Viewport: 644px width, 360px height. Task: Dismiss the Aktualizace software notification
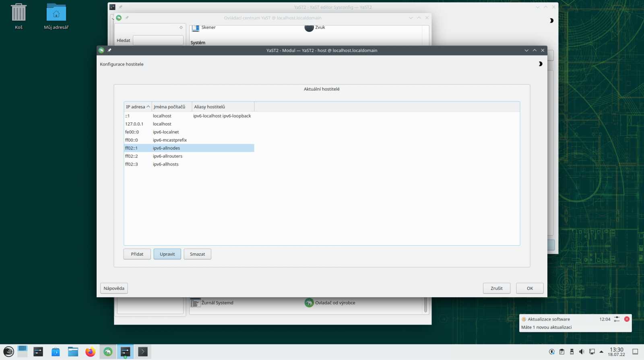click(x=627, y=319)
